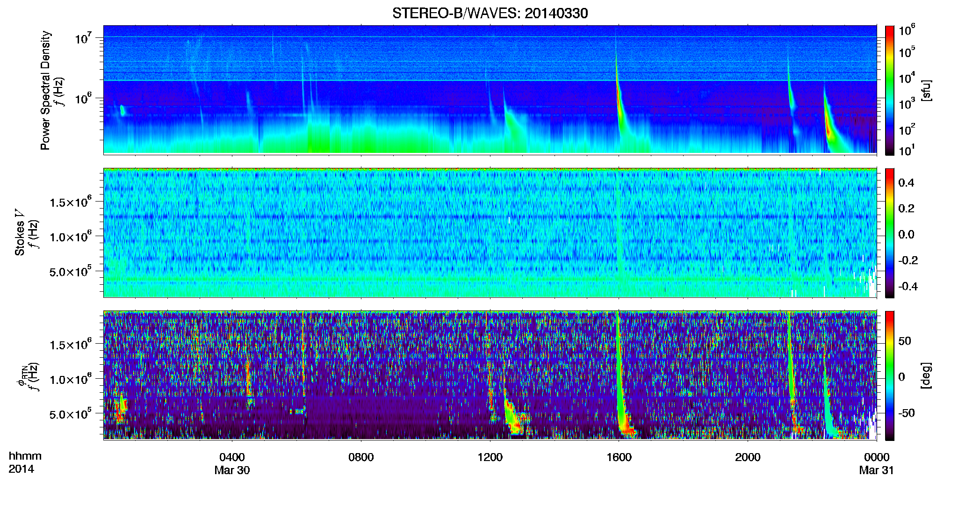The width and height of the screenshot is (980, 505).
Task: Click the -0.4 tick on Stokes colorbar
Action: 908,286
